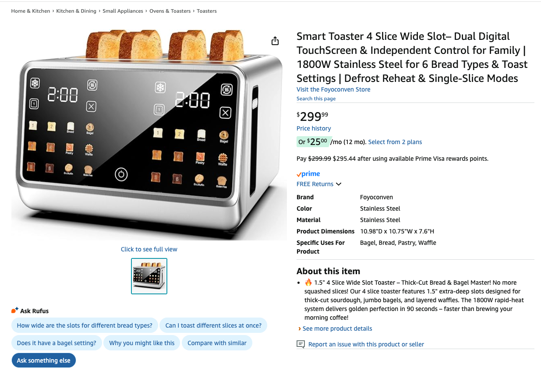Click the Prime checkmark logo

308,174
